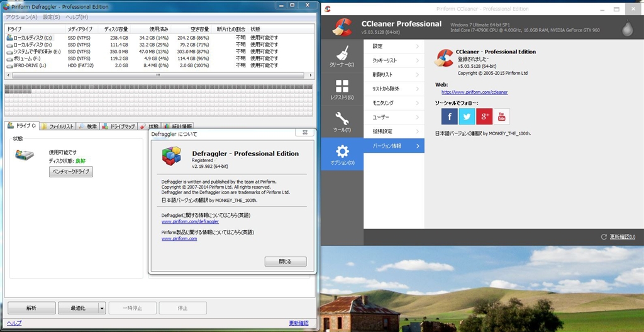Click the CCleaner logo in the header
The image size is (644, 332).
[341, 27]
